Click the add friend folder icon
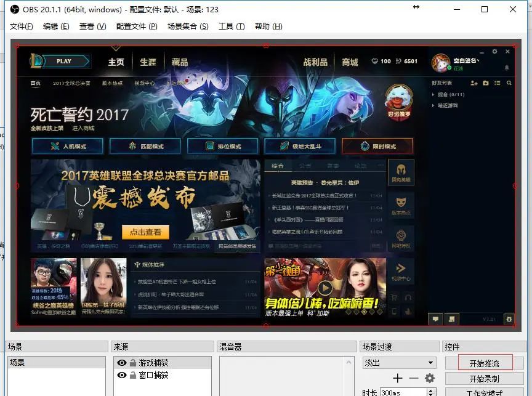This screenshot has height=396, width=532. tap(486, 83)
